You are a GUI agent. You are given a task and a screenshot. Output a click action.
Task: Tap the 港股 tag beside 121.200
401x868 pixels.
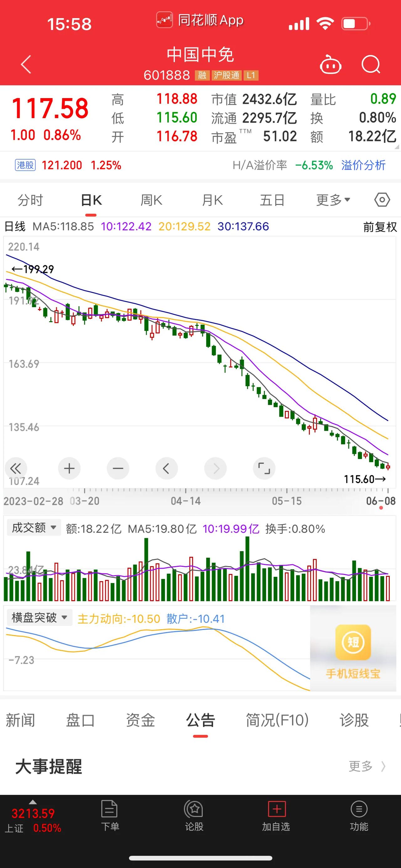(25, 165)
